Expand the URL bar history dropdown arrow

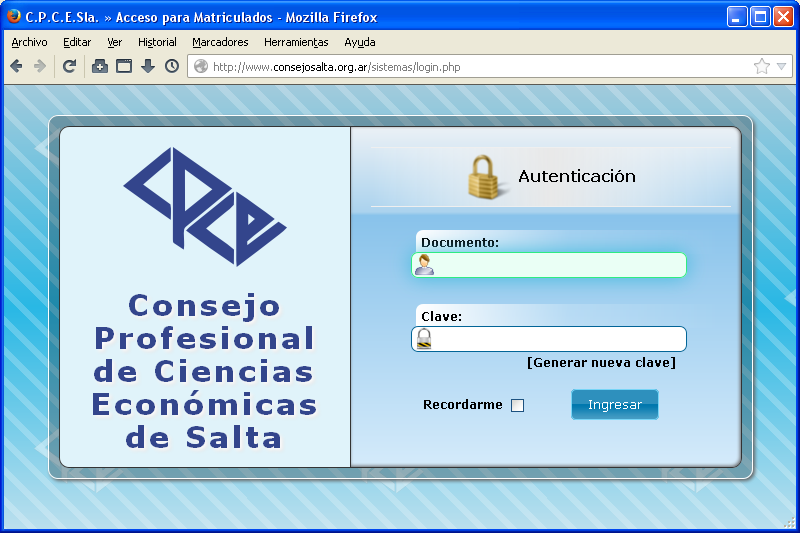pyautogui.click(x=781, y=67)
